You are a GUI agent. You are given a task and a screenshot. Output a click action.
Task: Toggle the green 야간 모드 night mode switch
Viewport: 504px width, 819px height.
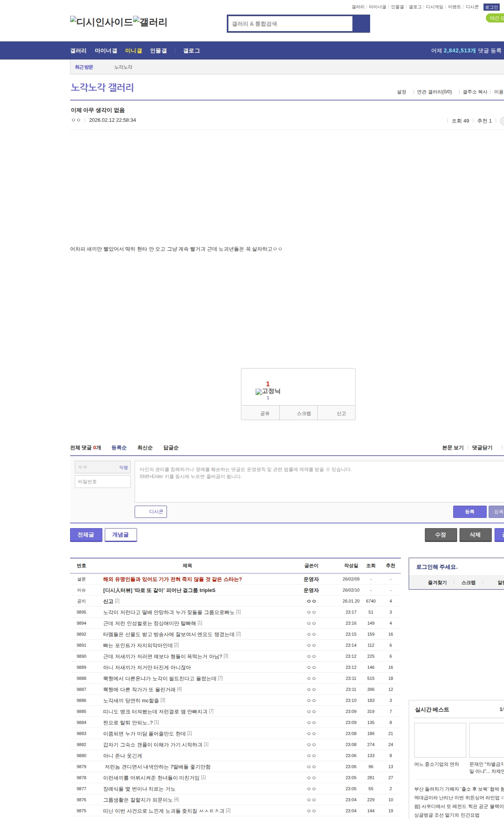(495, 18)
